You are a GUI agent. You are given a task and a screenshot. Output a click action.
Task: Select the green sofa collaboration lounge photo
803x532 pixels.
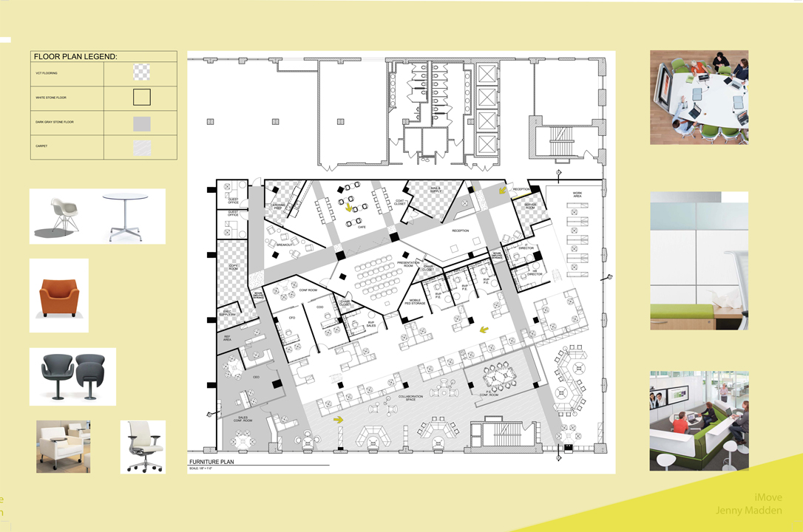pos(699,420)
